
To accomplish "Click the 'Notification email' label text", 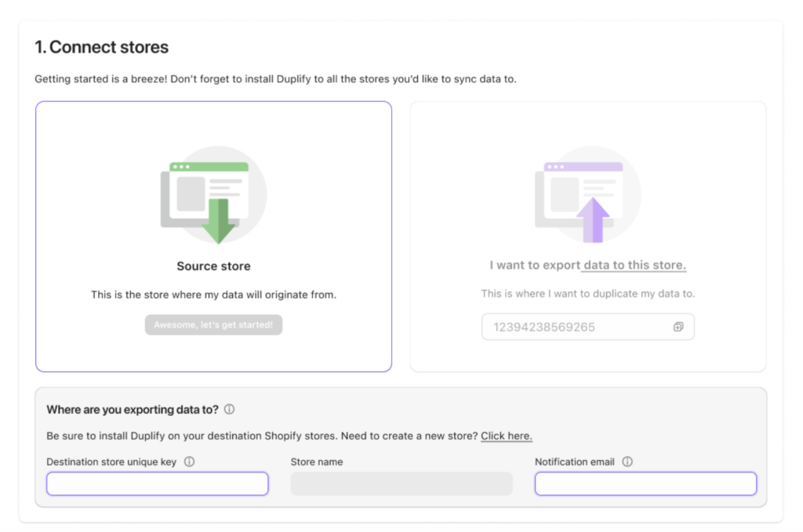I will tap(575, 461).
